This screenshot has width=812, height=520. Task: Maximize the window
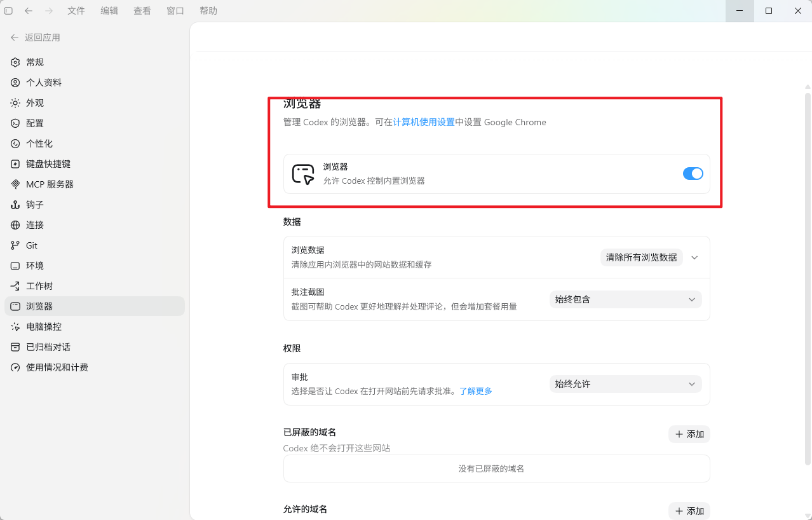(769, 11)
